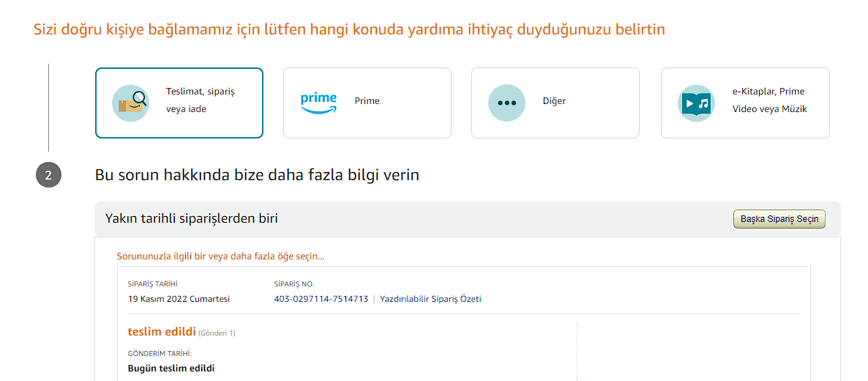Click the orange 'teslim edildi' status
Image resolution: width=868 pixels, height=381 pixels.
click(161, 332)
